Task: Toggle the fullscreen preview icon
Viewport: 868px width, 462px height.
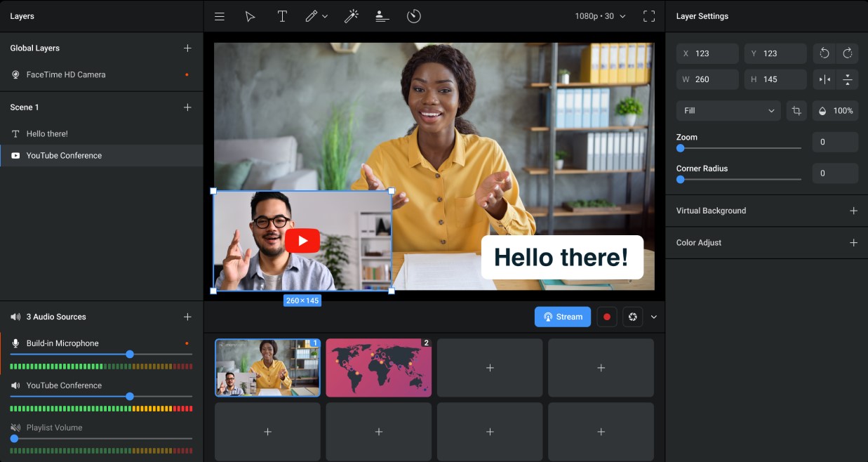Action: (649, 16)
